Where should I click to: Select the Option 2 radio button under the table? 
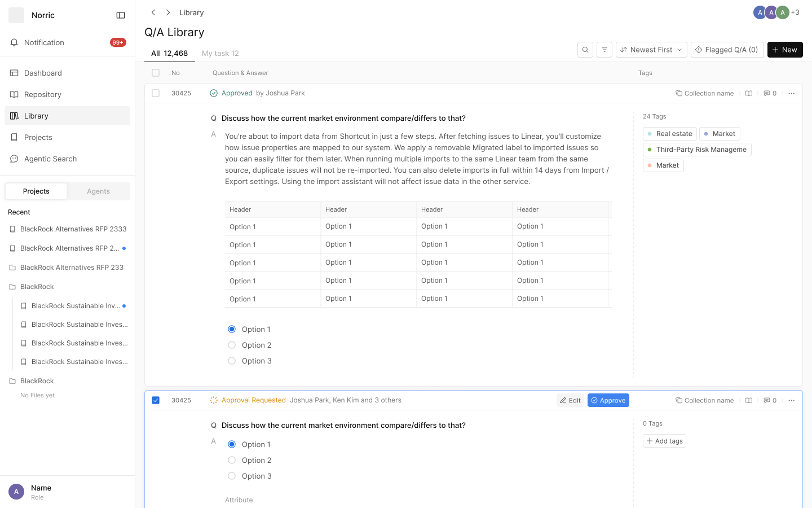[x=232, y=345]
